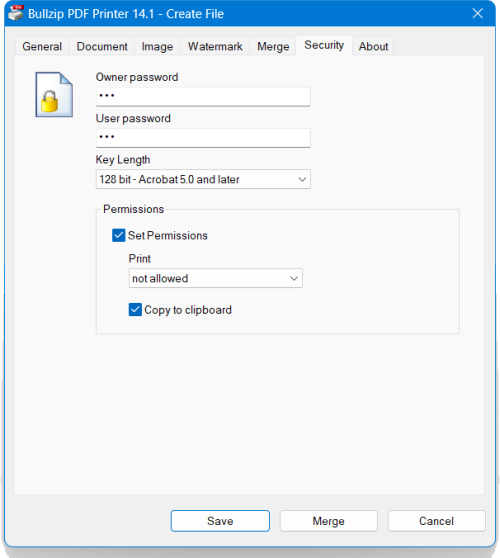Open the Merge tab
Viewport: 500px width, 558px height.
pos(273,46)
